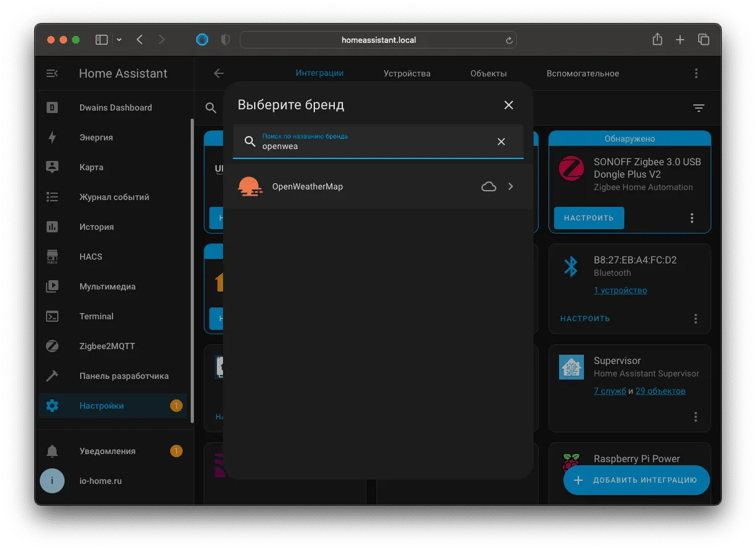
Task: Open the Уведомления bell icon
Action: (x=52, y=451)
